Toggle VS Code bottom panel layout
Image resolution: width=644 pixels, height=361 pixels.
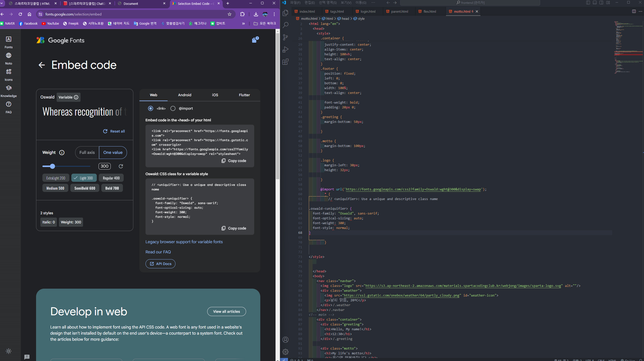[595, 3]
